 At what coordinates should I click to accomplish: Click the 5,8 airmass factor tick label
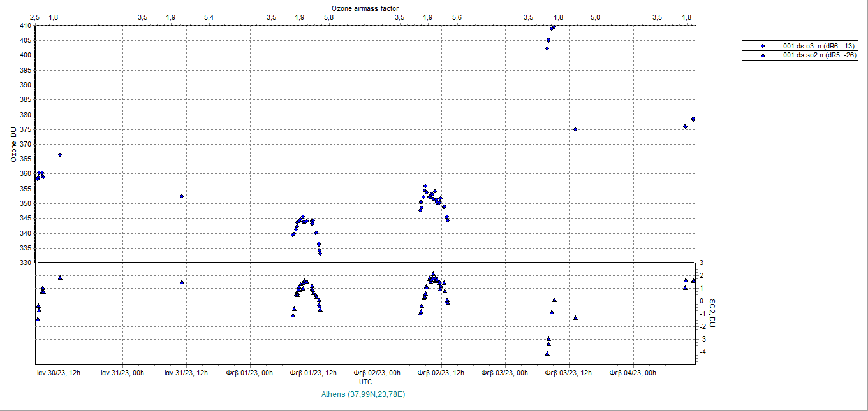328,17
